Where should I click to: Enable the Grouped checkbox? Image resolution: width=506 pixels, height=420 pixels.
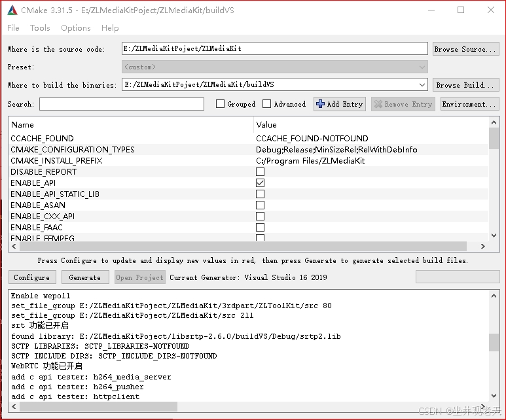(x=220, y=104)
